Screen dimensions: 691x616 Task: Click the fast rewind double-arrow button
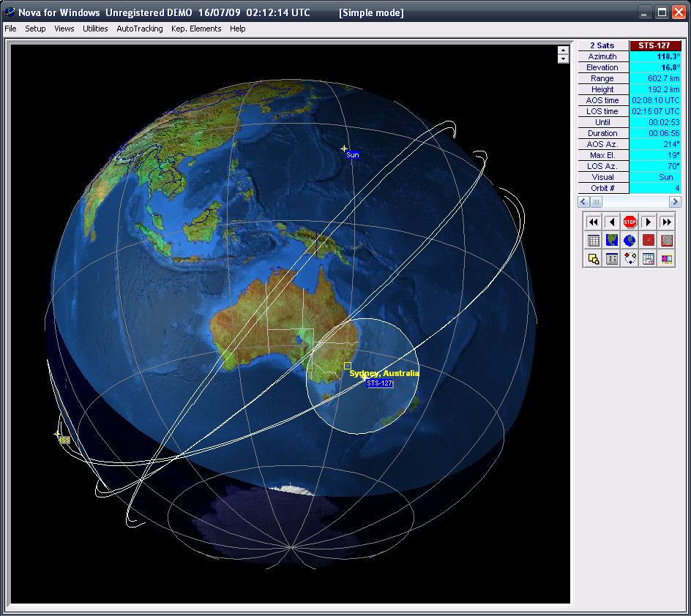click(593, 222)
